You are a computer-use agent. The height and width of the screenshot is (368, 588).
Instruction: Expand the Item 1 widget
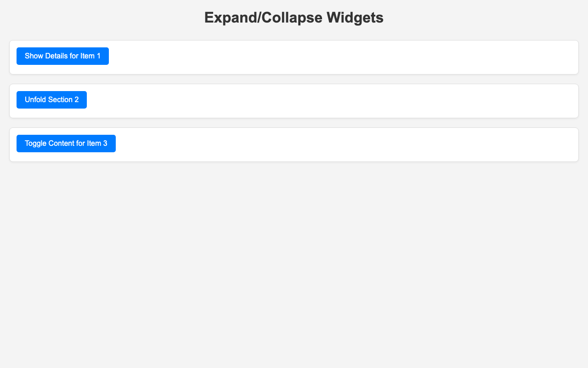tap(62, 56)
